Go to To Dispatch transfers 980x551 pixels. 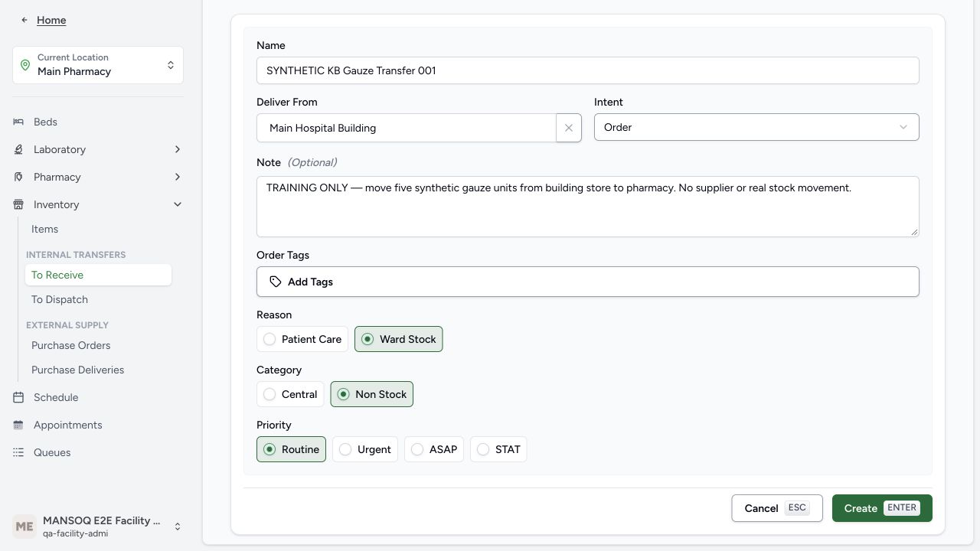98,299
